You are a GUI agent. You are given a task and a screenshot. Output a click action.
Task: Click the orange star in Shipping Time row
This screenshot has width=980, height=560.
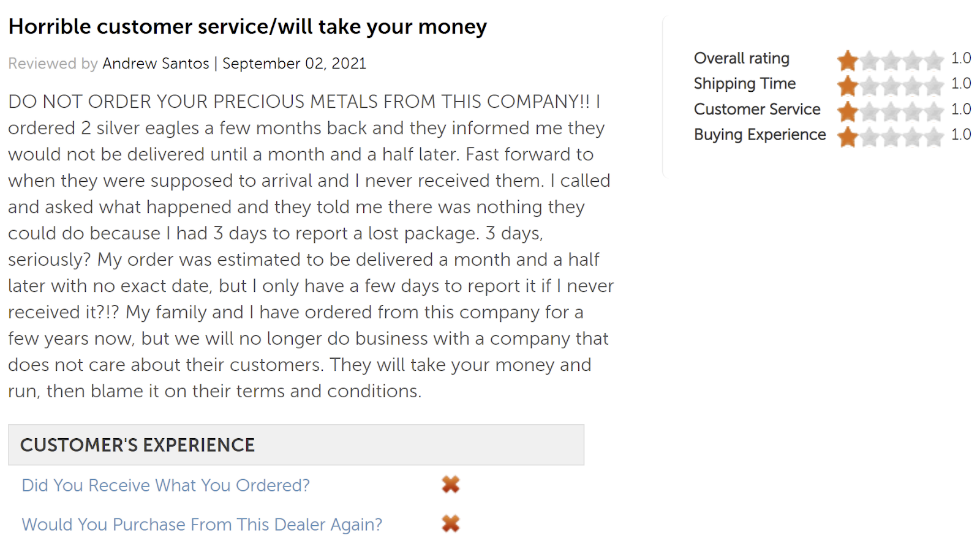[x=848, y=86]
